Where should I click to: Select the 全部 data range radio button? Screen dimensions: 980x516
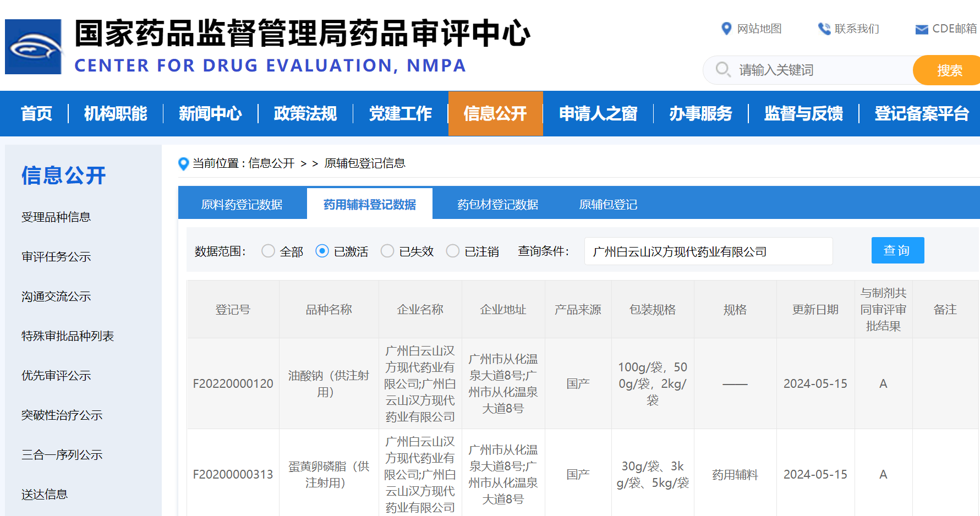click(x=268, y=251)
